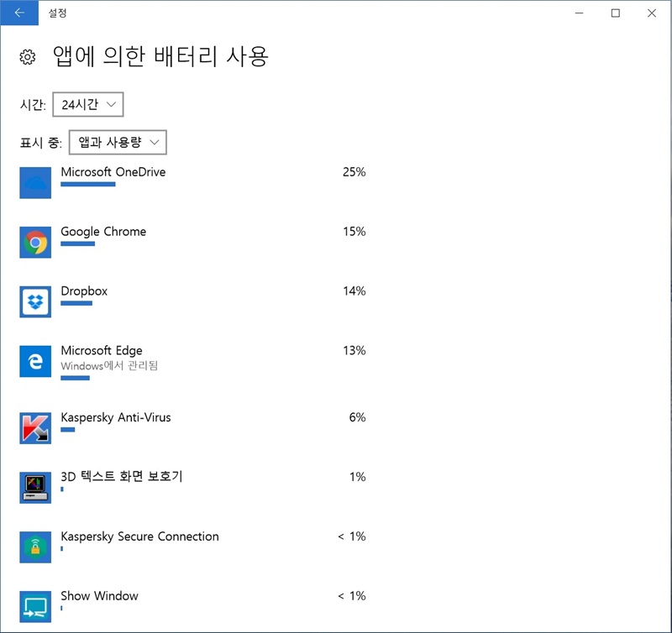This screenshot has width=672, height=633.
Task: Select the Microsoft OneDrive app icon
Action: point(35,183)
